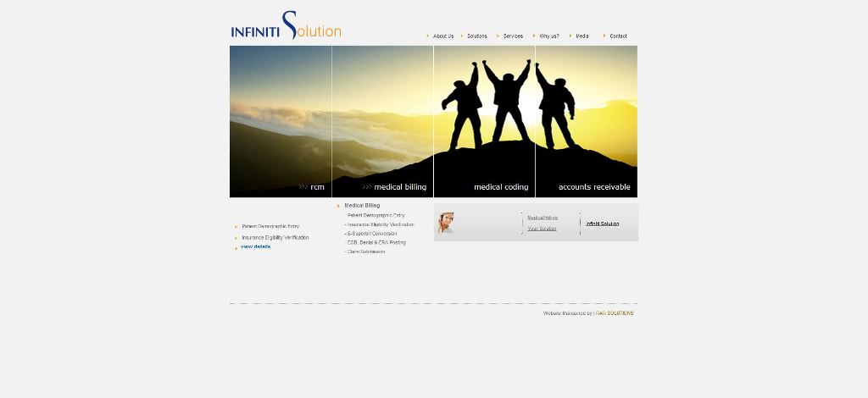Open the E-Superbill Conversion link
The width and height of the screenshot is (868, 398).
[x=372, y=234]
